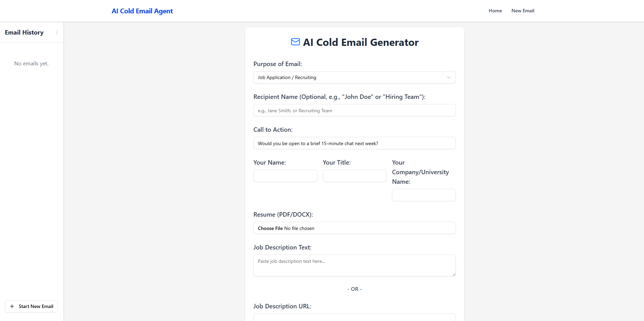Click Choose File to upload a resume
This screenshot has width=644, height=321.
click(x=270, y=228)
